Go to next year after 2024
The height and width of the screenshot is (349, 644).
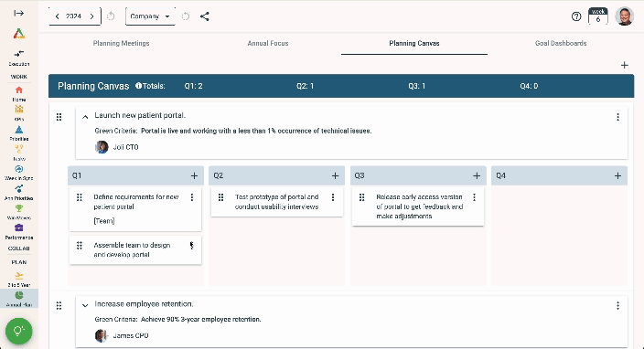pyautogui.click(x=92, y=16)
